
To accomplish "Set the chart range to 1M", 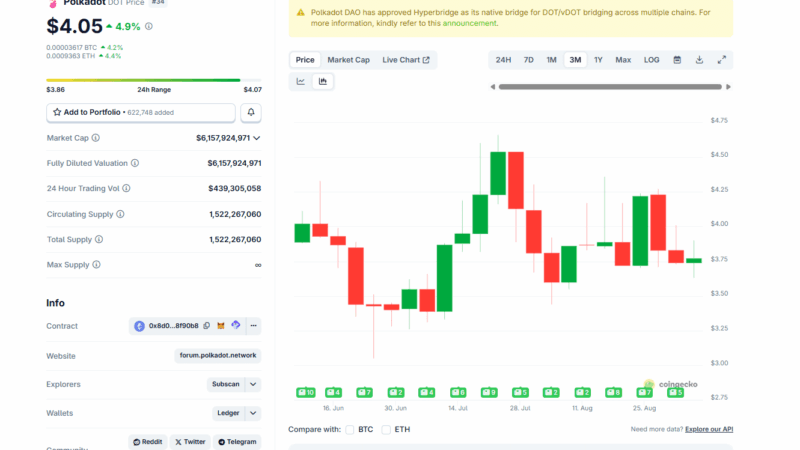I will [552, 60].
